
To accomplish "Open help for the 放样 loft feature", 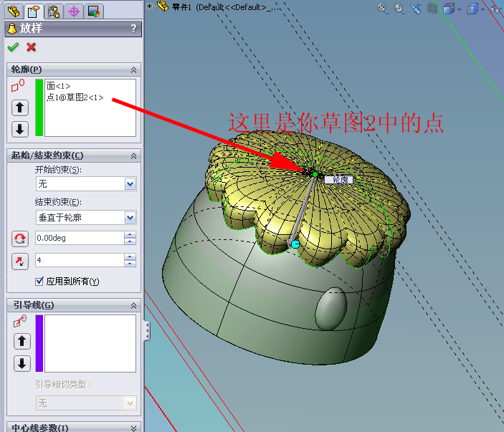I will pos(134,28).
